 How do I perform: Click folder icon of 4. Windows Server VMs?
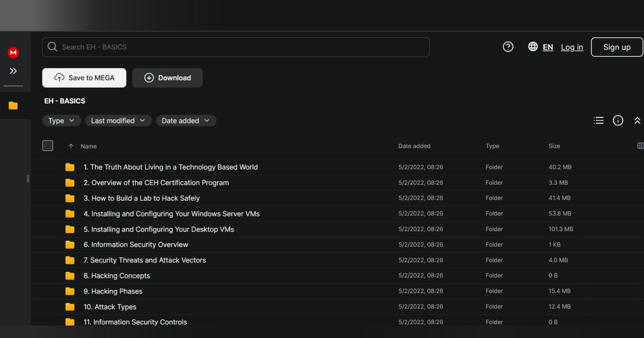tap(70, 213)
